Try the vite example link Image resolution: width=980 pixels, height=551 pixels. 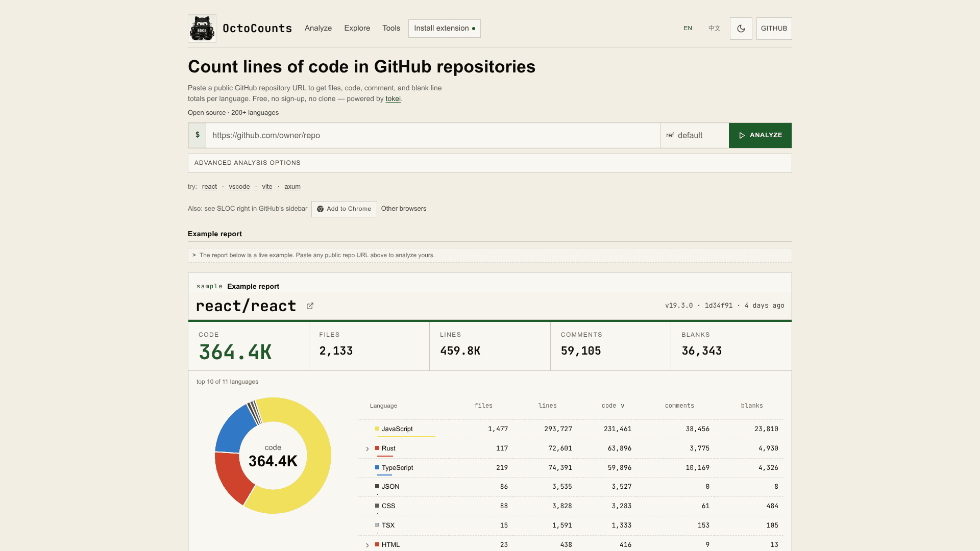point(267,187)
